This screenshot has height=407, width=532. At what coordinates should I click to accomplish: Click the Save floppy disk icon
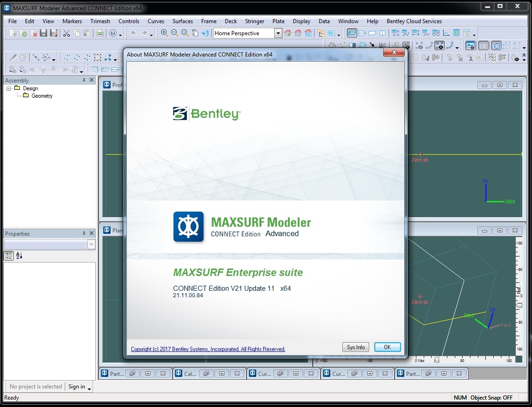[43, 33]
